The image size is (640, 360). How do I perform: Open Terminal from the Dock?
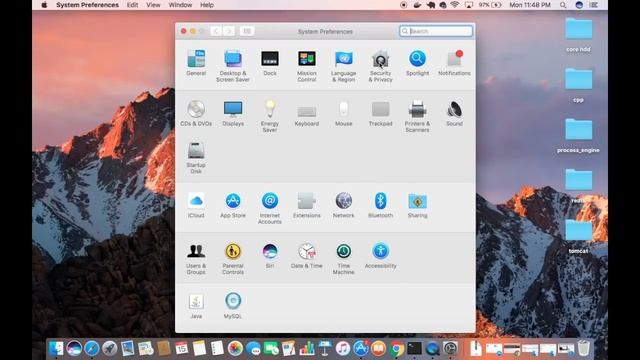click(x=414, y=348)
